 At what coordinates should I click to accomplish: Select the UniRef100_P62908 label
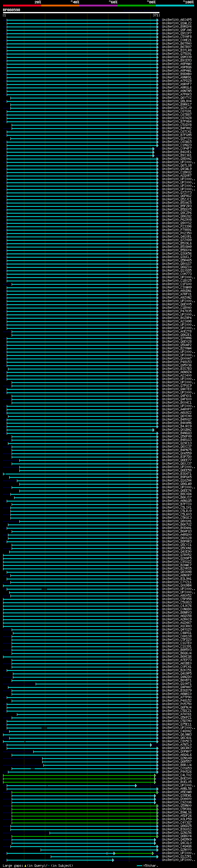pos(177,220)
